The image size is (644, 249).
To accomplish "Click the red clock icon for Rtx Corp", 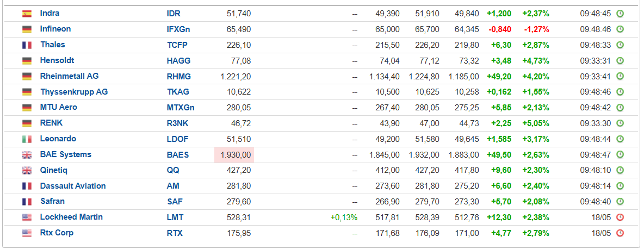I will coord(620,233).
